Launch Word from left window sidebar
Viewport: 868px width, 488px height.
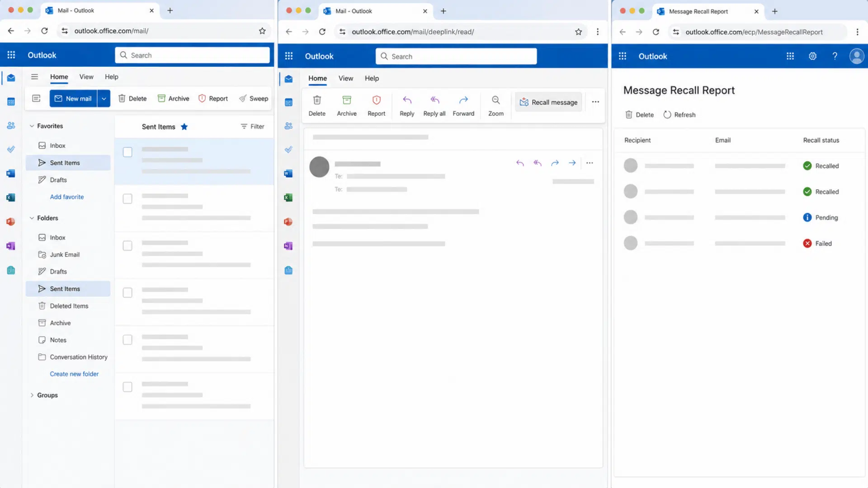pos(11,174)
